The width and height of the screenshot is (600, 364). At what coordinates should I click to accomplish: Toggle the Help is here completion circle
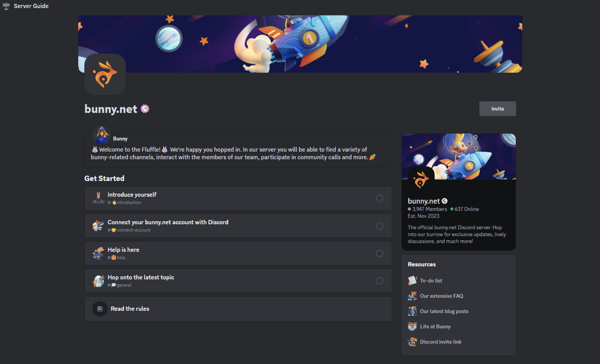379,253
